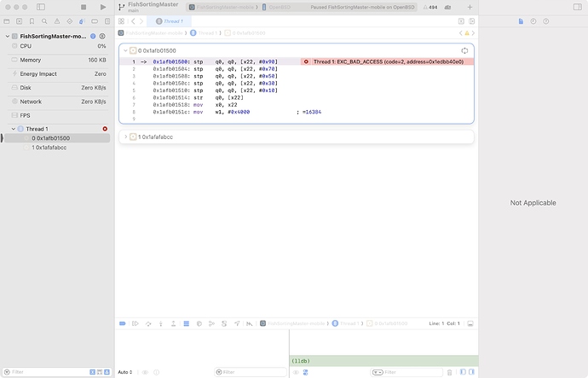Show the Quick Help inspector
Viewport: 588px width, 378px height.
[x=546, y=21]
